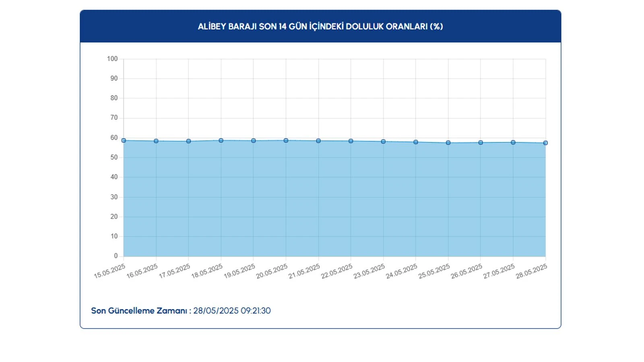Click the data point for 25.05.2025

point(448,143)
